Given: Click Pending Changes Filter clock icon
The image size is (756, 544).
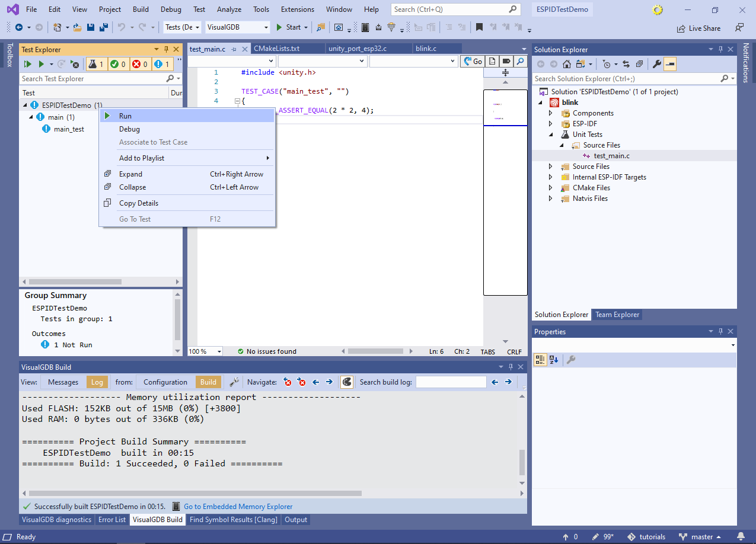Looking at the screenshot, I should (606, 64).
